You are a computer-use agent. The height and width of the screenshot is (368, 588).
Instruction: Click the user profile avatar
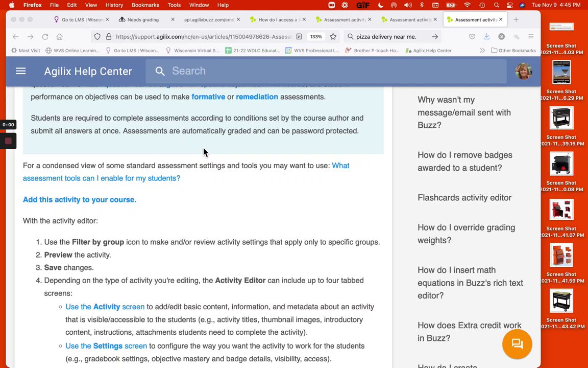click(524, 71)
